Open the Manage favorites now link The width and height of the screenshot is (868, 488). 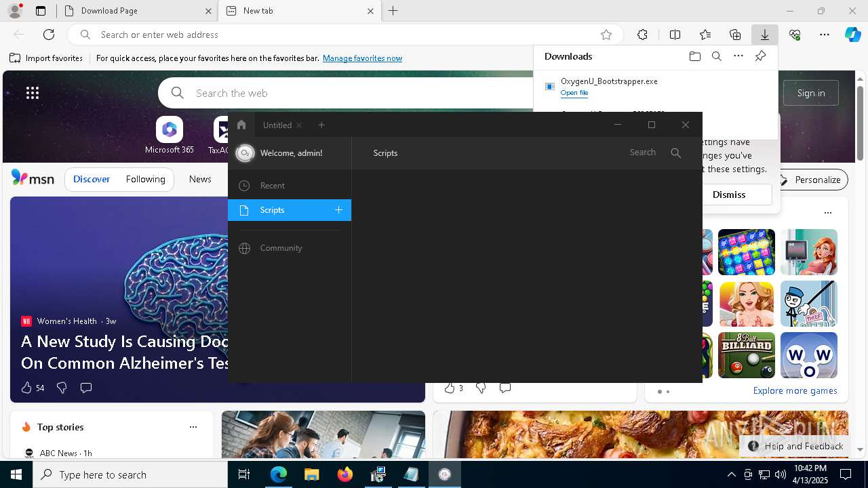tap(362, 58)
